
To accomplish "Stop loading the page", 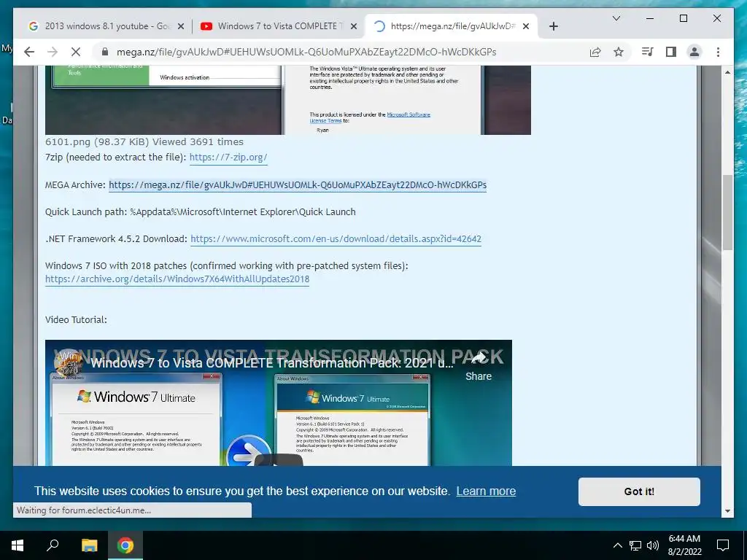I will point(76,52).
